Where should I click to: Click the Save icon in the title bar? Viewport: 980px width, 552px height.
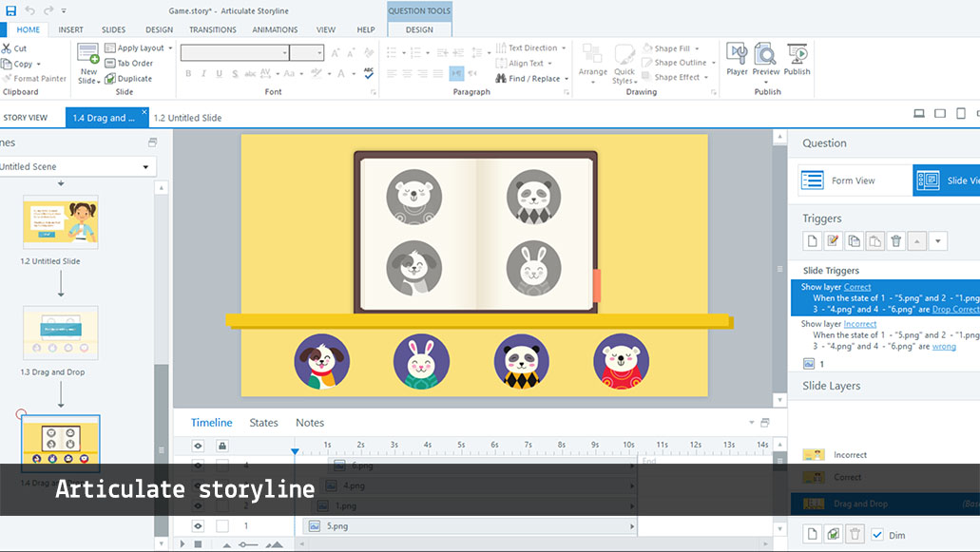tap(11, 10)
